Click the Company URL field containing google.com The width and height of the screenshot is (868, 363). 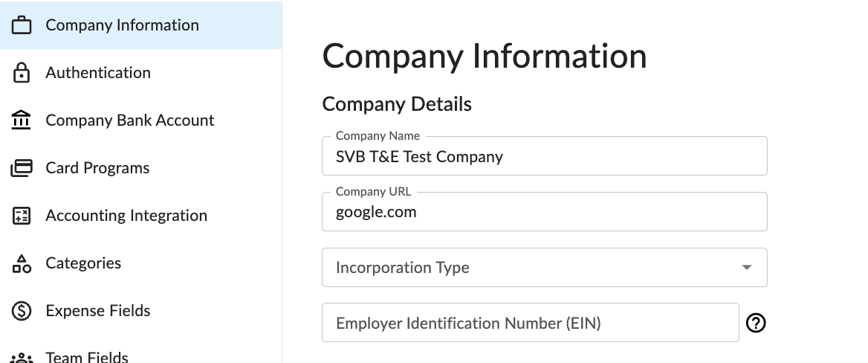[545, 212]
